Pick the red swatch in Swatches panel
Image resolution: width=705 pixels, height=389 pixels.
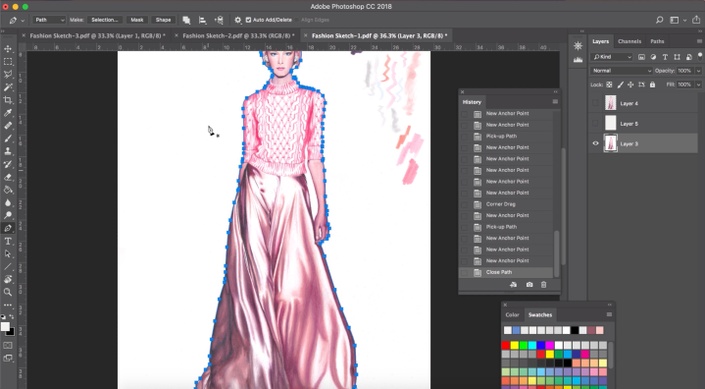[x=506, y=345]
